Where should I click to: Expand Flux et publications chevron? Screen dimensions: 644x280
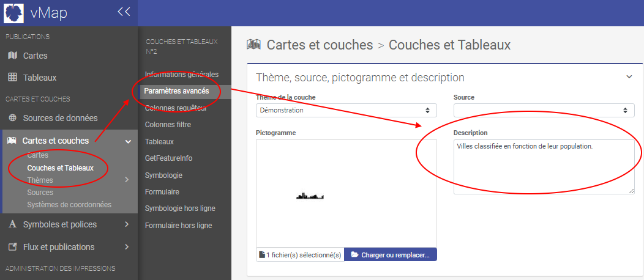pos(127,247)
